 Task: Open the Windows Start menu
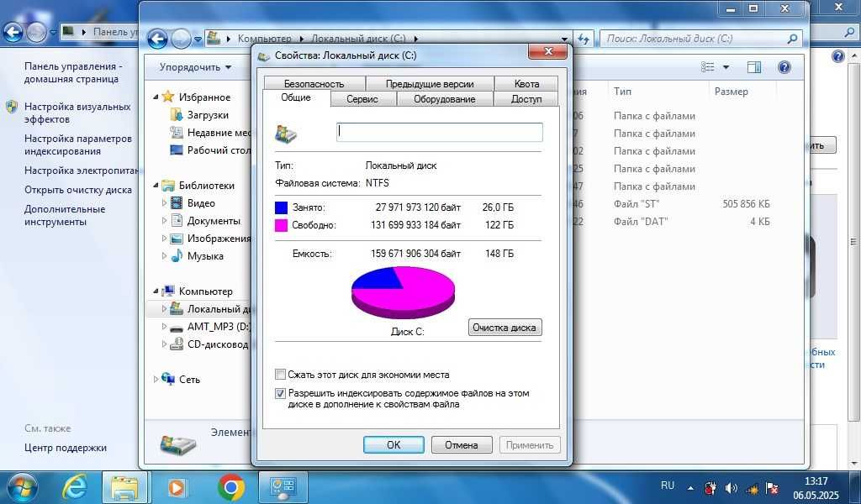click(x=23, y=487)
